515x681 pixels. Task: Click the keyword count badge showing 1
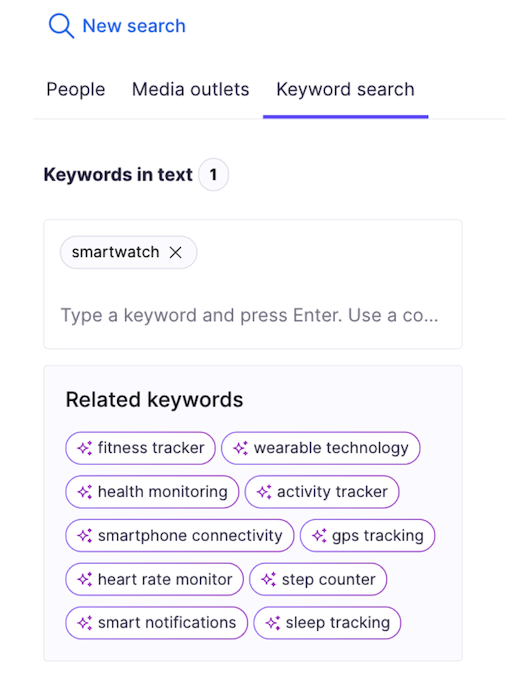[213, 175]
